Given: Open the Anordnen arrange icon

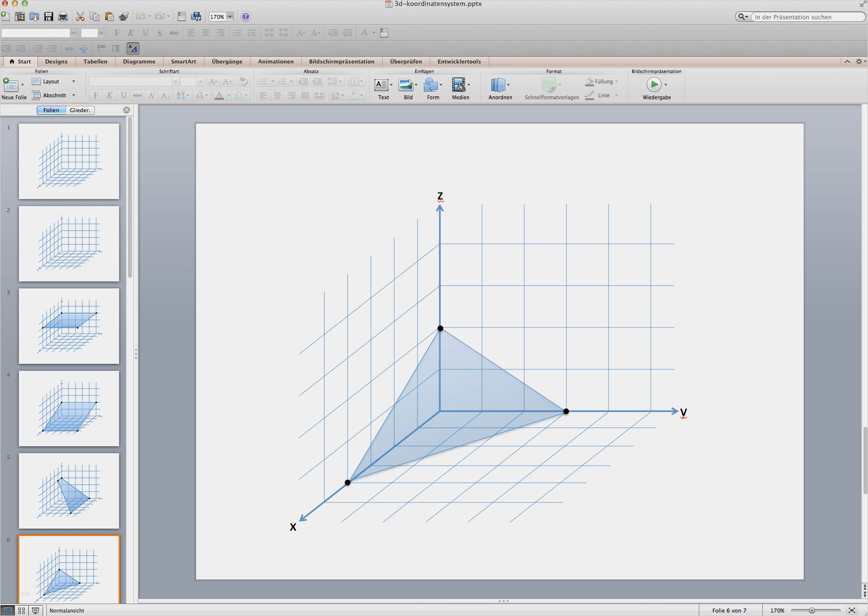Looking at the screenshot, I should (x=498, y=85).
